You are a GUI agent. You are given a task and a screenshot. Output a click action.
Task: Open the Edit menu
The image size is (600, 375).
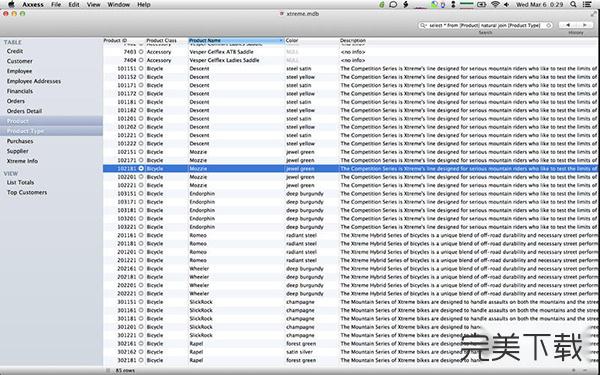click(x=74, y=5)
